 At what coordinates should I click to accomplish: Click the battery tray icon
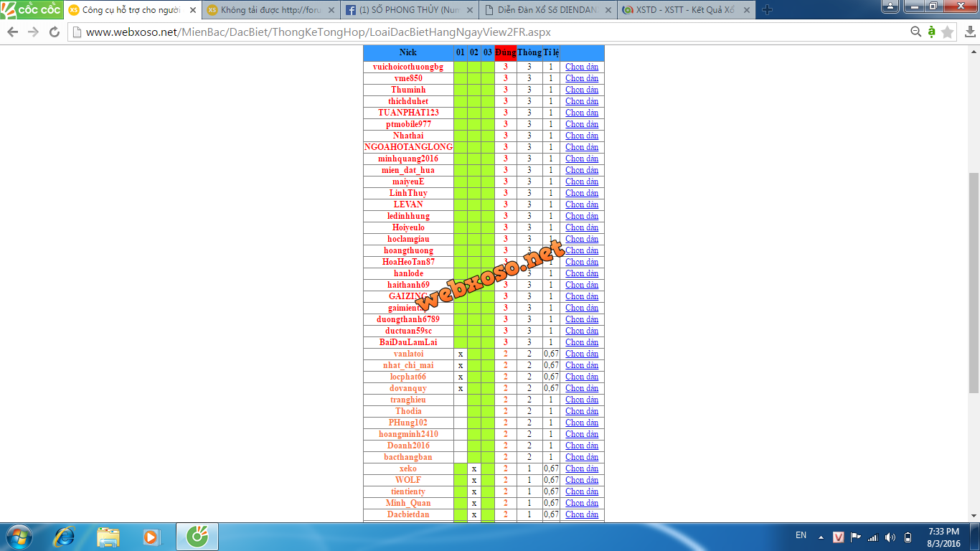pos(908,537)
